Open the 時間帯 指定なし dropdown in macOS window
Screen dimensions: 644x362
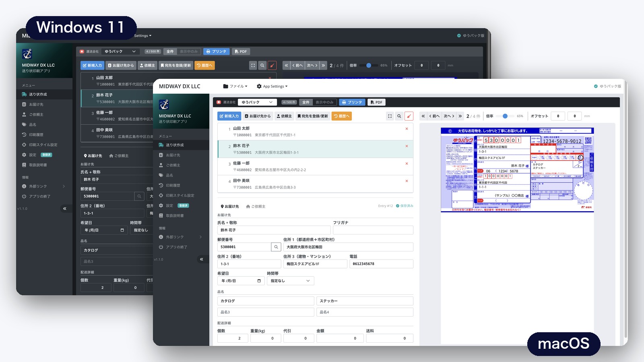point(290,281)
